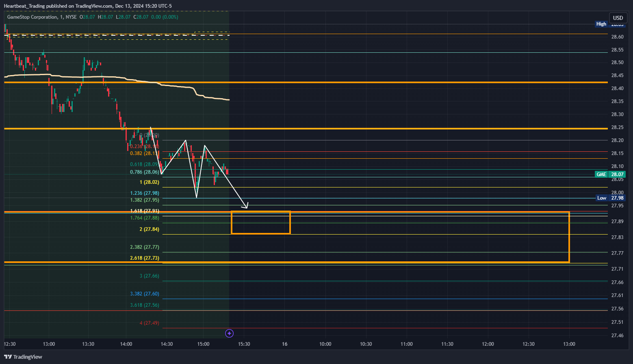Click the 0.00 (0.00%) change value
This screenshot has height=364, width=633.
165,17
